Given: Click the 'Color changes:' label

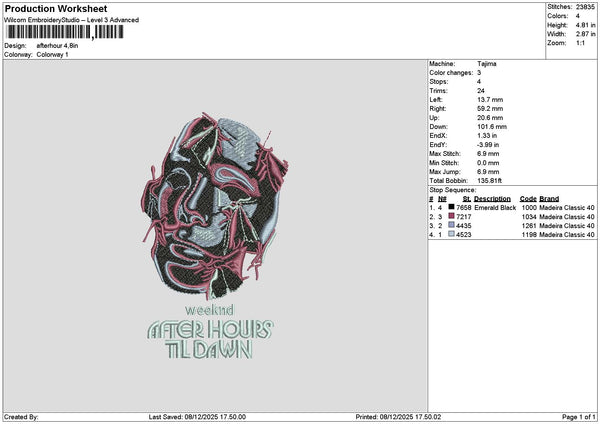Looking at the screenshot, I should 451,73.
